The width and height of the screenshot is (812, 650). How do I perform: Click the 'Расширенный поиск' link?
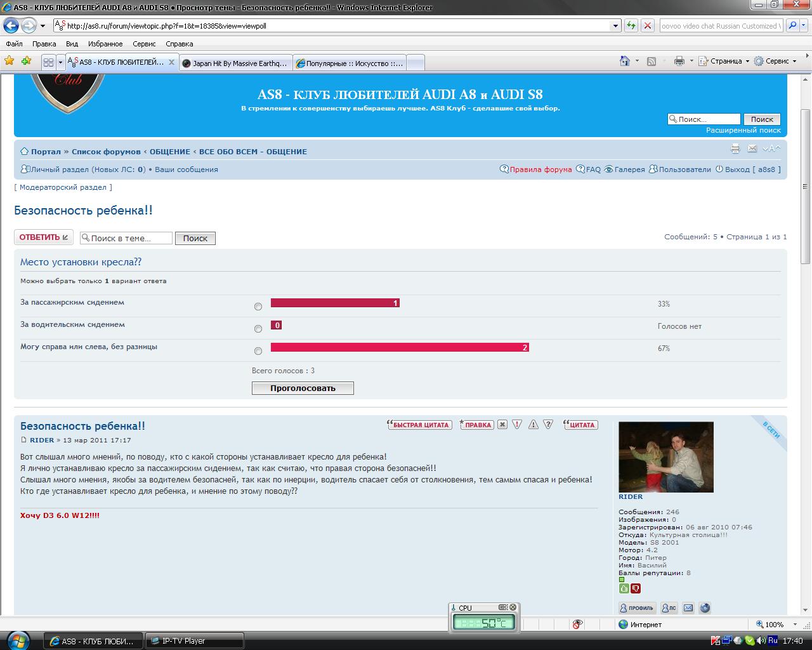point(743,130)
